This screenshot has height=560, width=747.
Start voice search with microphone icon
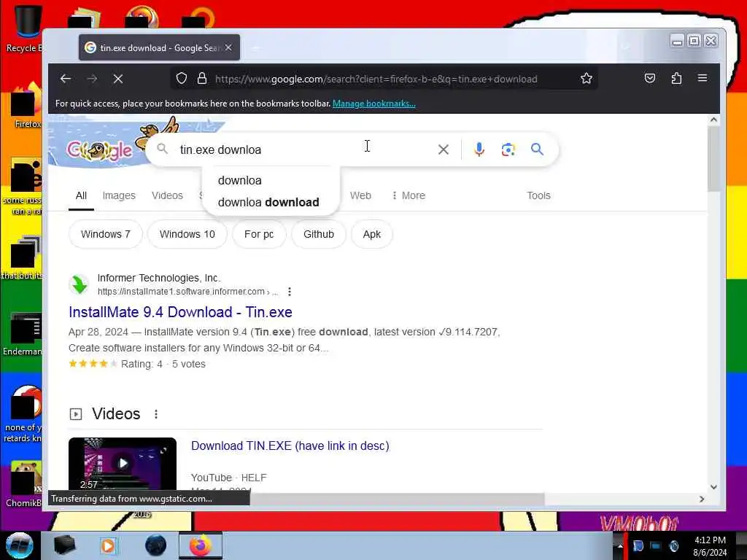(479, 149)
